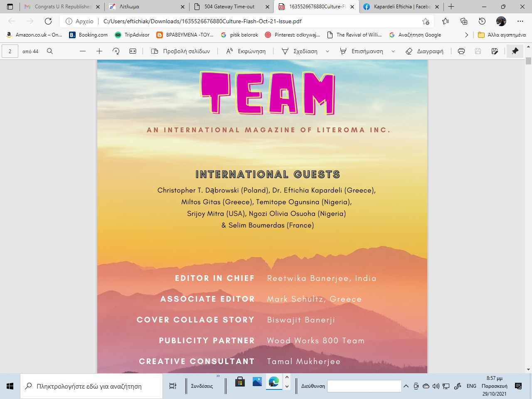
Task: Close the 504 Gateway Time-out tab
Action: tap(268, 7)
